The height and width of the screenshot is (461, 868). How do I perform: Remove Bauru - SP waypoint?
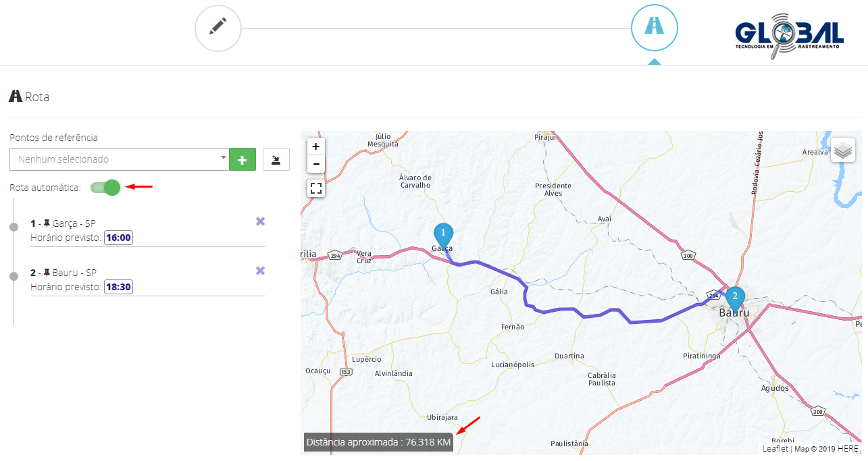(x=260, y=271)
